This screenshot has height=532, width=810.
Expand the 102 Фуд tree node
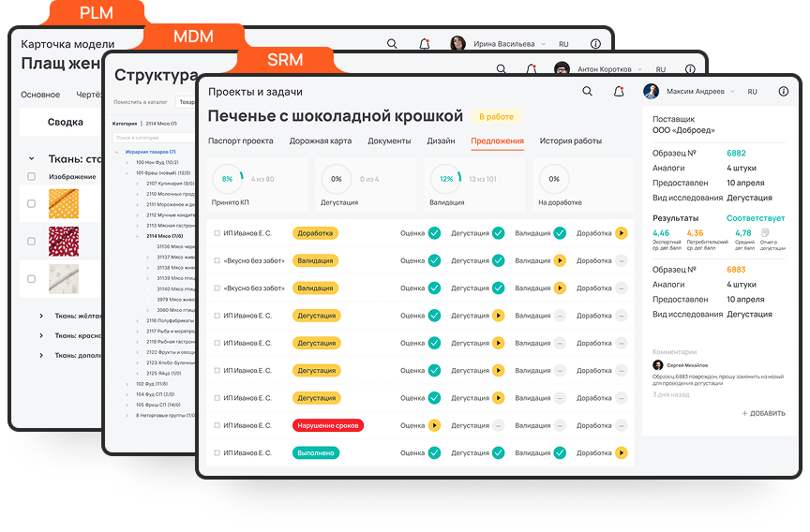coord(127,383)
